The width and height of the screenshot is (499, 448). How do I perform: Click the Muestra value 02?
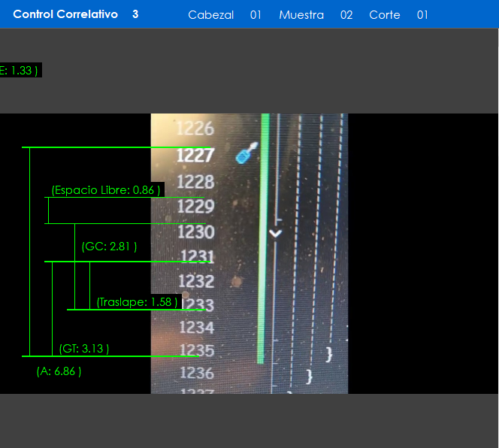[346, 15]
